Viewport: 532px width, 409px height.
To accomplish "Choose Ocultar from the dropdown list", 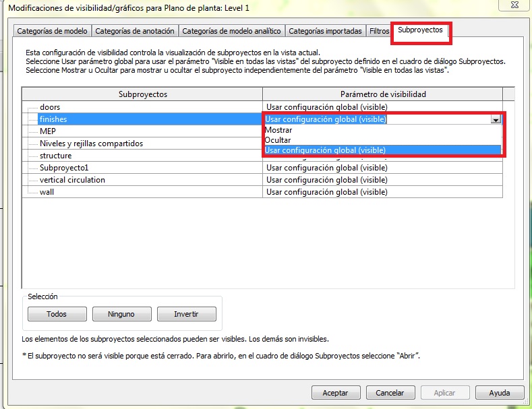I will [278, 140].
